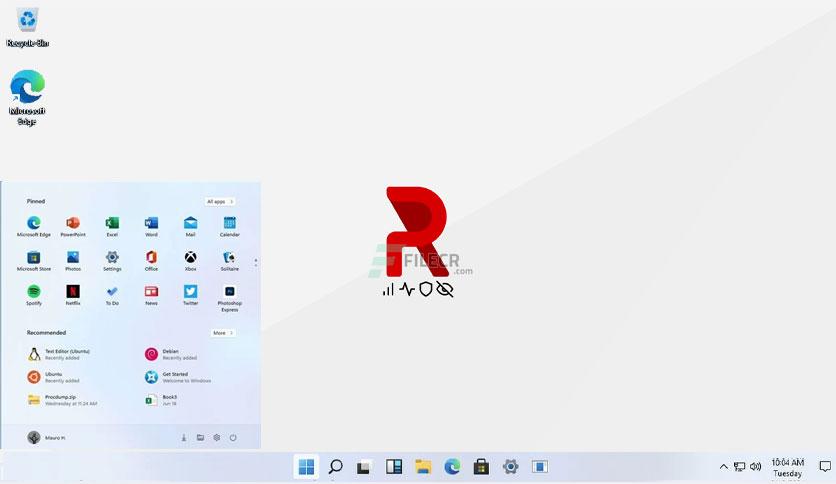Open recommended Ubuntu app
Viewport: 836px width, 484px height.
(x=54, y=377)
